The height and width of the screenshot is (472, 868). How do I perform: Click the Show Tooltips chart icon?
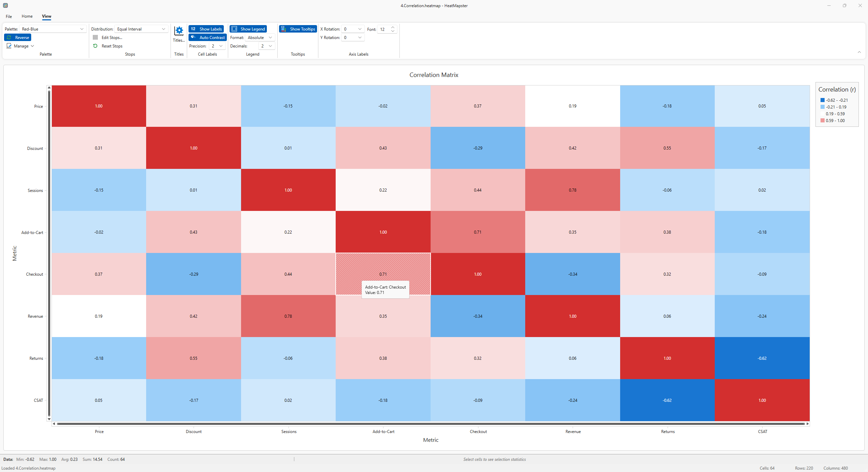284,29
